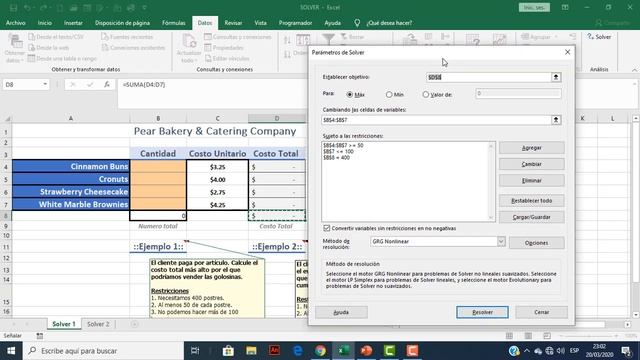
Task: Click the Redo icon in quick access toolbar
Action: 44,7
